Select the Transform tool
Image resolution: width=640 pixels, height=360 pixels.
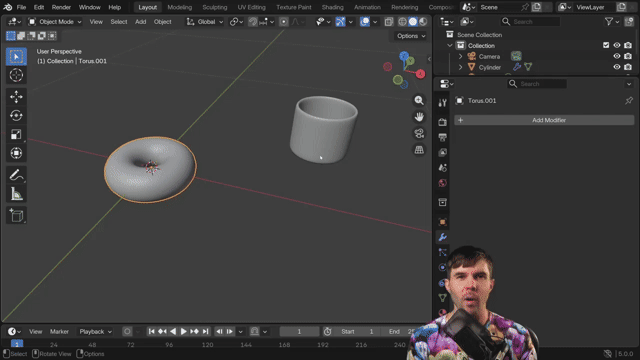tap(16, 153)
